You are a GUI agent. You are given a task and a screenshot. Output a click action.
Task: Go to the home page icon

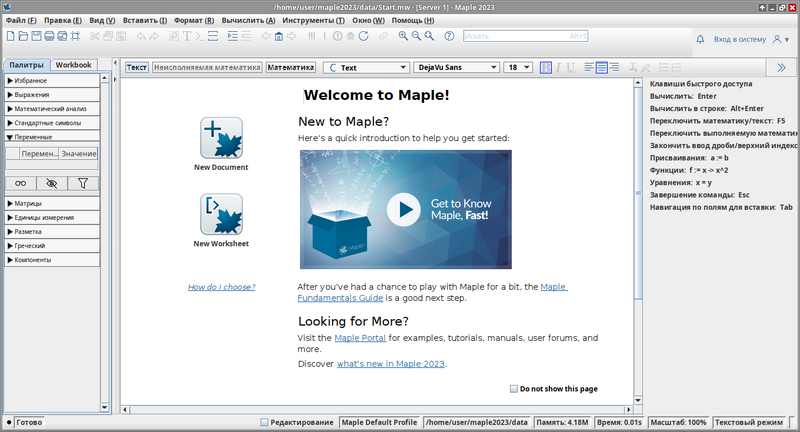[x=279, y=36]
